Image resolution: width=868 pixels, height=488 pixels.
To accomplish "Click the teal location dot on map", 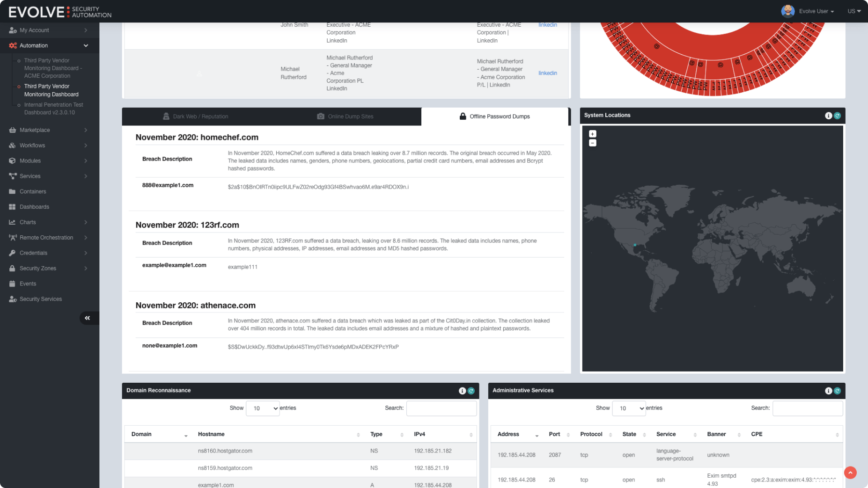I will 635,245.
